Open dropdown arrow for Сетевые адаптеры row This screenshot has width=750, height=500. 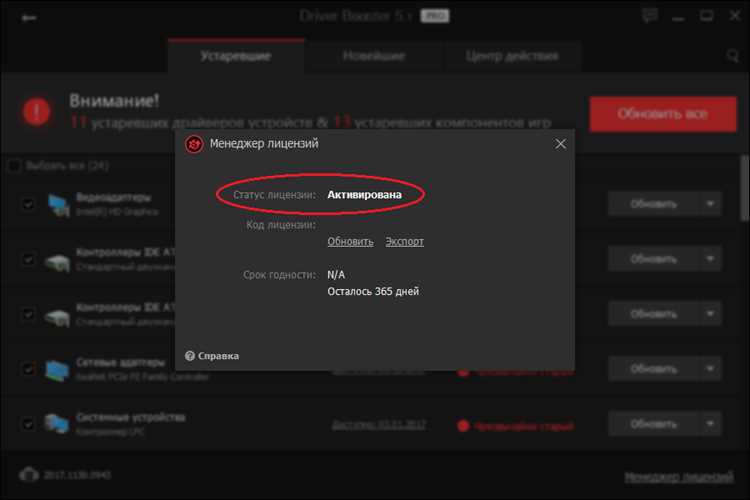coord(710,369)
